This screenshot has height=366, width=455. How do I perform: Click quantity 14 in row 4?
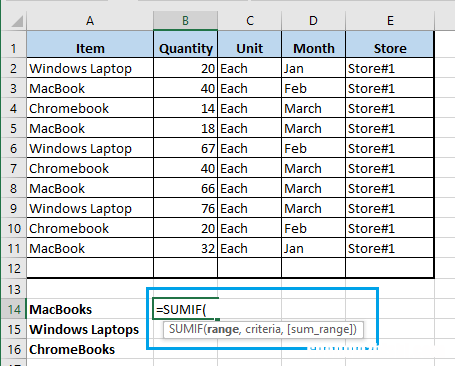click(185, 108)
